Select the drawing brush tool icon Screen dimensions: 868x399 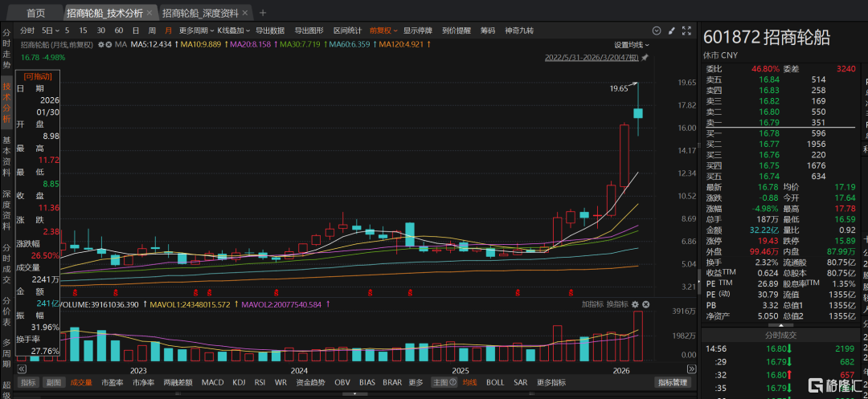click(x=671, y=31)
